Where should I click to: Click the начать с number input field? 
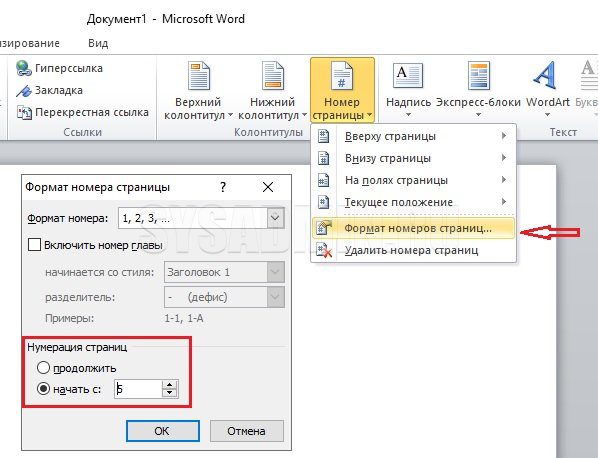point(138,389)
